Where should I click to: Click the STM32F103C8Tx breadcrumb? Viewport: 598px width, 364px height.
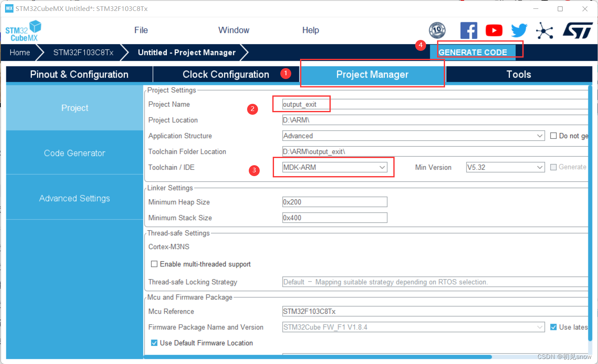(x=83, y=53)
